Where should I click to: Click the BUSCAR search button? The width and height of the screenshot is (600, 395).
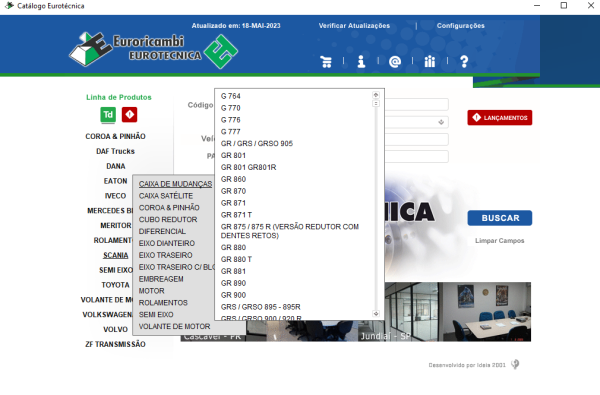(x=499, y=218)
